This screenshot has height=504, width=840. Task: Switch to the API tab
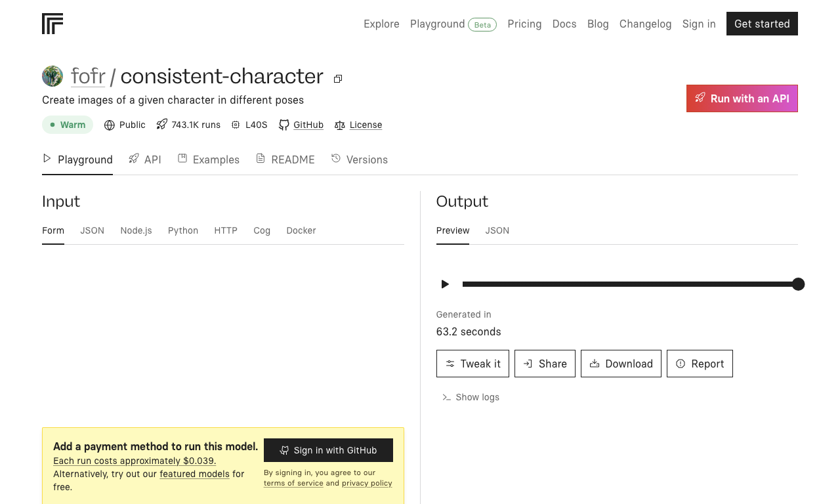click(x=145, y=159)
